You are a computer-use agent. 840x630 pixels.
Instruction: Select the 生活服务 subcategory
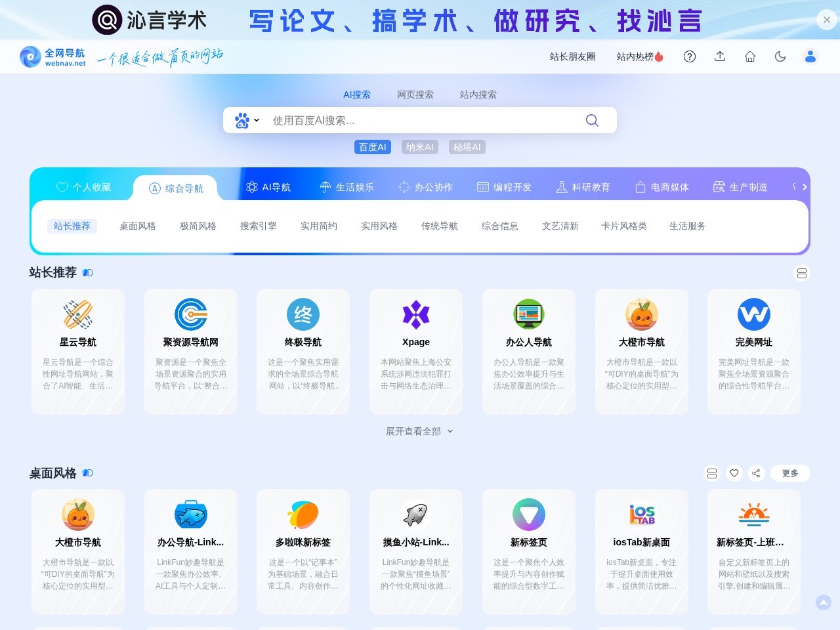tap(688, 226)
